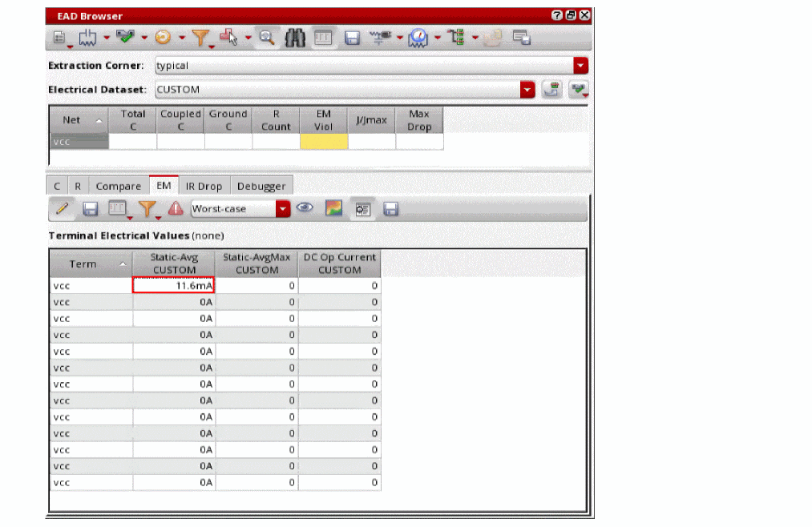Open the Worst-case dropdown list

(x=283, y=209)
